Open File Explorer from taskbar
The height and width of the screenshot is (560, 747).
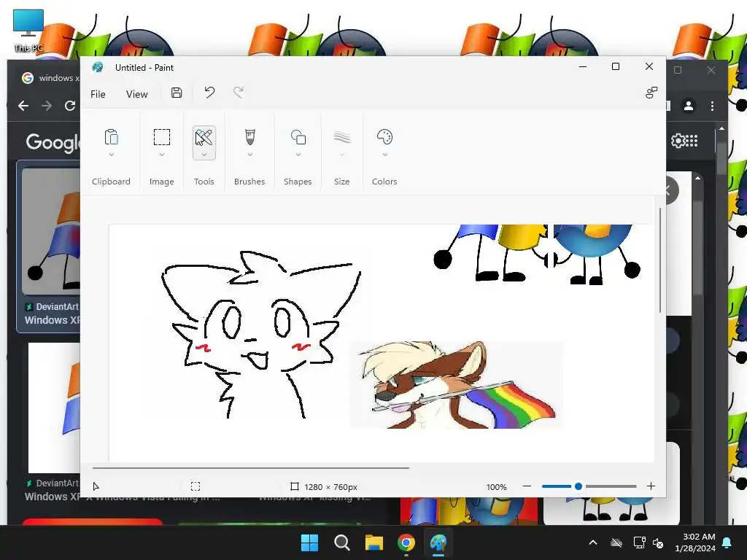click(x=374, y=542)
